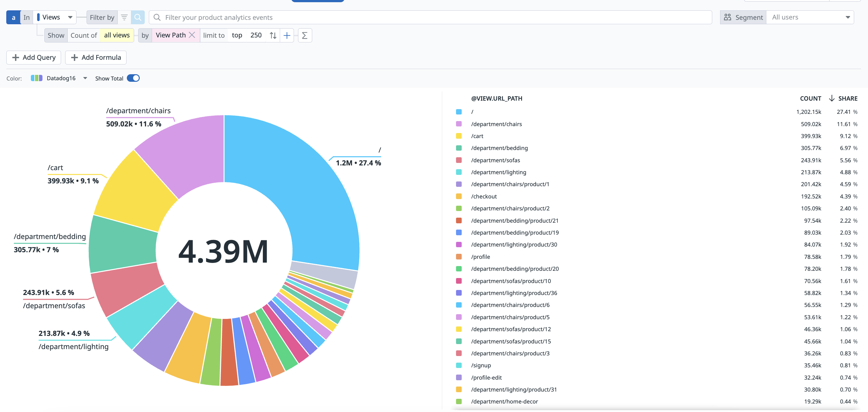
Task: Click the /profile-edit row label
Action: (486, 377)
